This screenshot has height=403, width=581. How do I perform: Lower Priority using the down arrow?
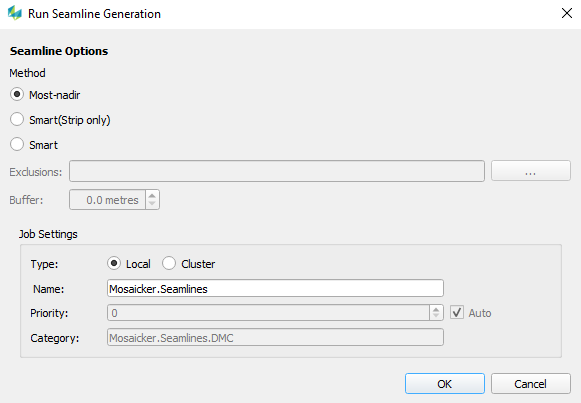point(436,317)
